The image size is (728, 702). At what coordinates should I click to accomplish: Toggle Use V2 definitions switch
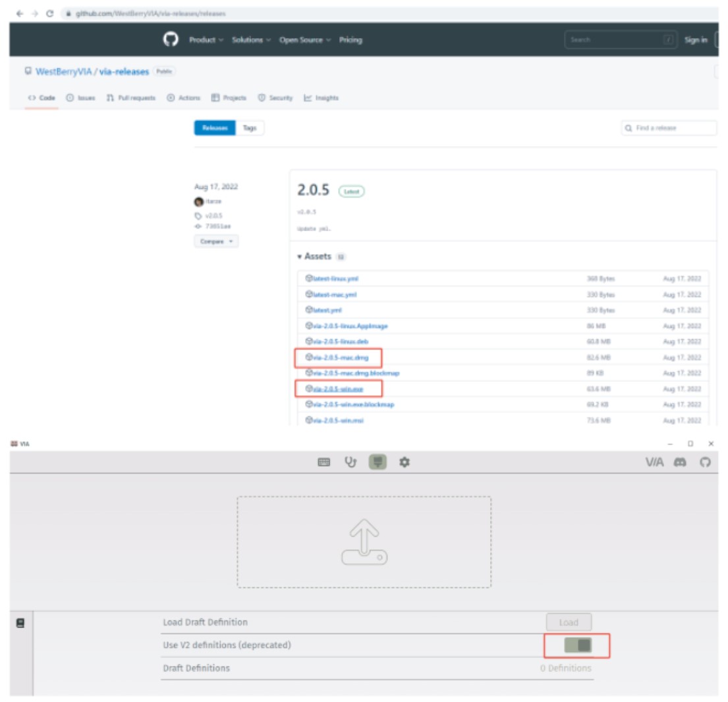point(578,645)
